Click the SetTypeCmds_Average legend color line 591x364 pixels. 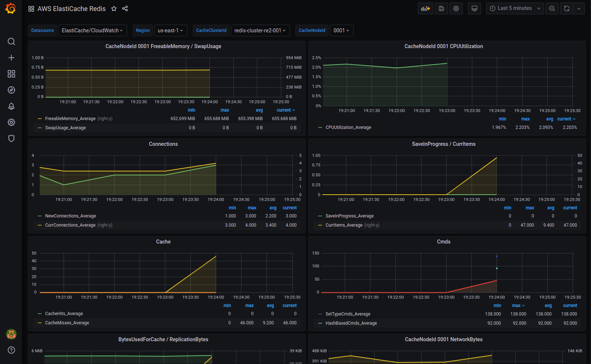coord(320,314)
